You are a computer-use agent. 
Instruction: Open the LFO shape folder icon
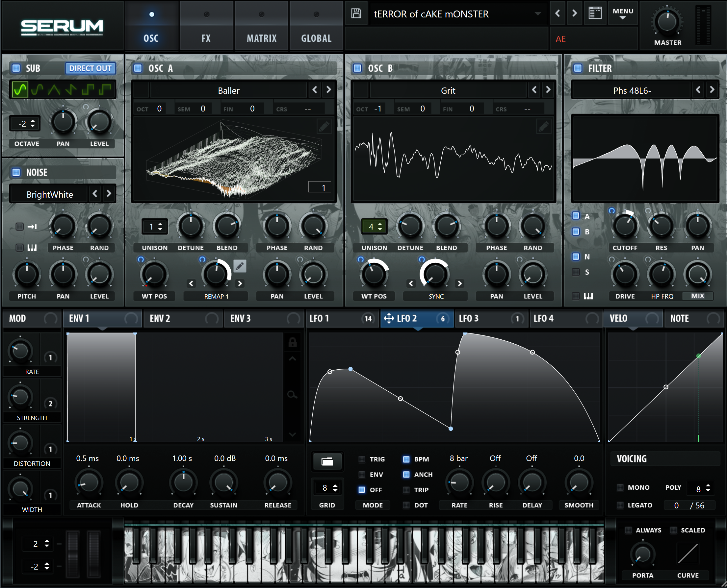pos(327,461)
